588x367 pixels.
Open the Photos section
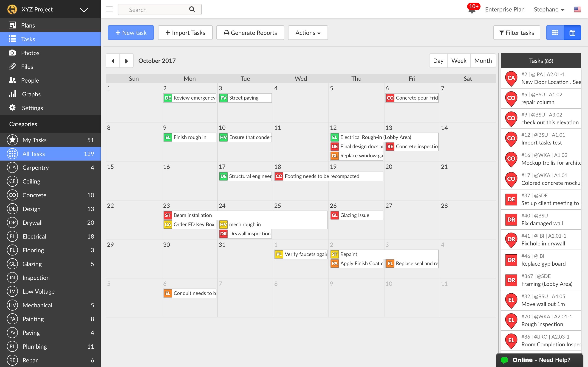30,53
